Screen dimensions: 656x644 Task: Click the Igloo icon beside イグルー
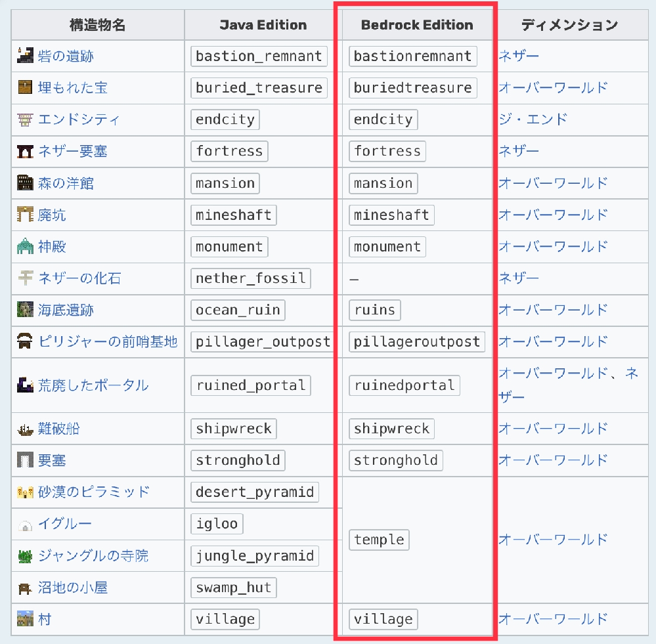click(25, 524)
